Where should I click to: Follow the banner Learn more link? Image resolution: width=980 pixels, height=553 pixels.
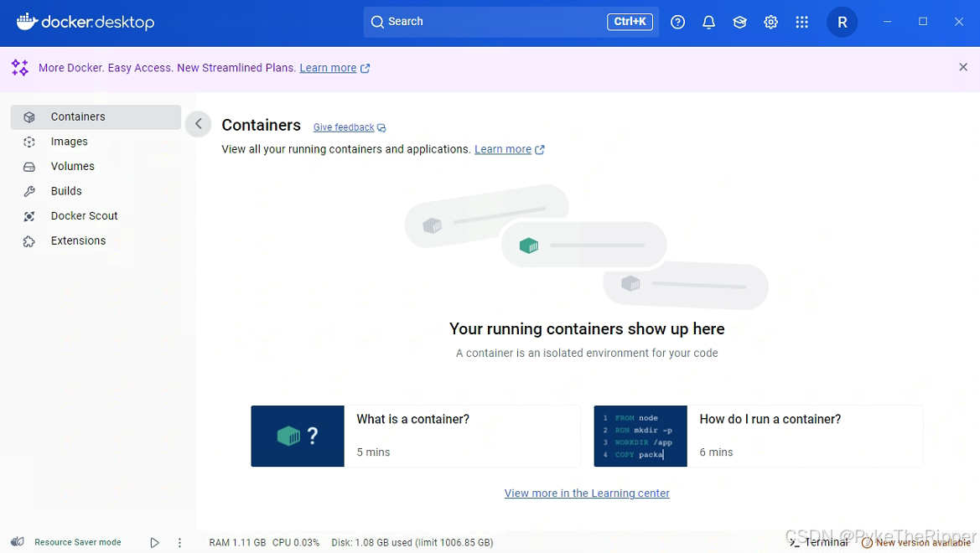coord(328,68)
